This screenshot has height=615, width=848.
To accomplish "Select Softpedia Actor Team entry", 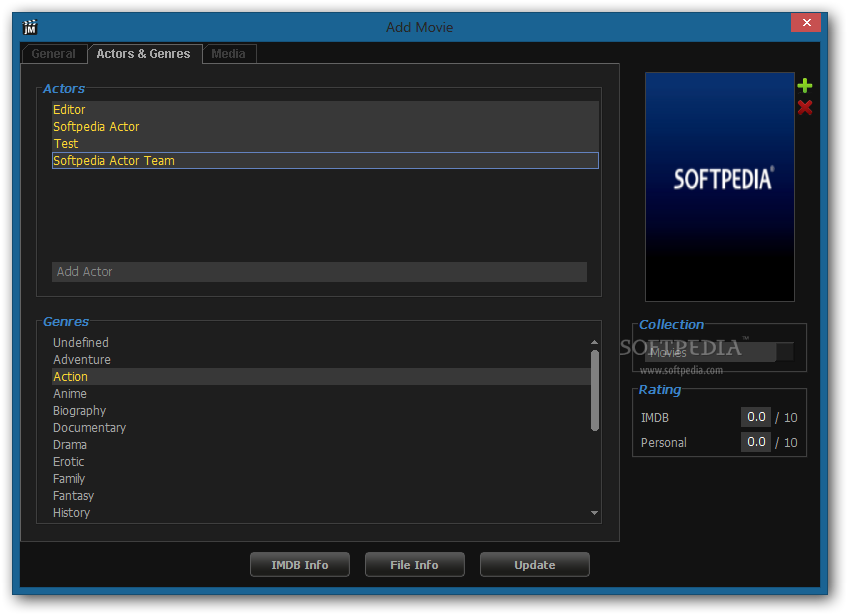I will 325,161.
